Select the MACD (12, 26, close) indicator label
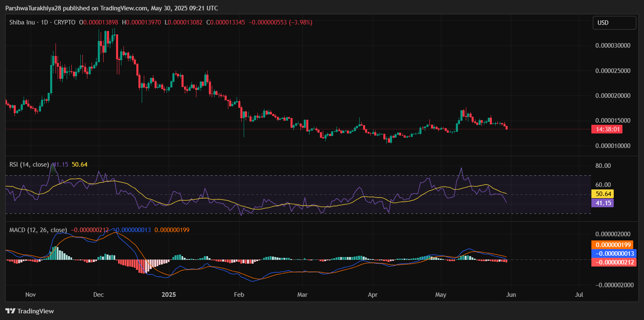This screenshot has height=320, width=644. (38, 230)
